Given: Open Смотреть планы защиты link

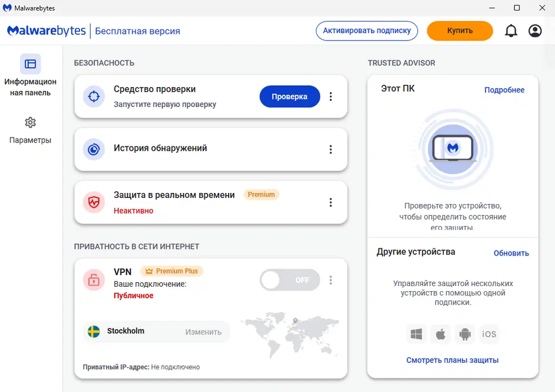Looking at the screenshot, I should tap(452, 360).
